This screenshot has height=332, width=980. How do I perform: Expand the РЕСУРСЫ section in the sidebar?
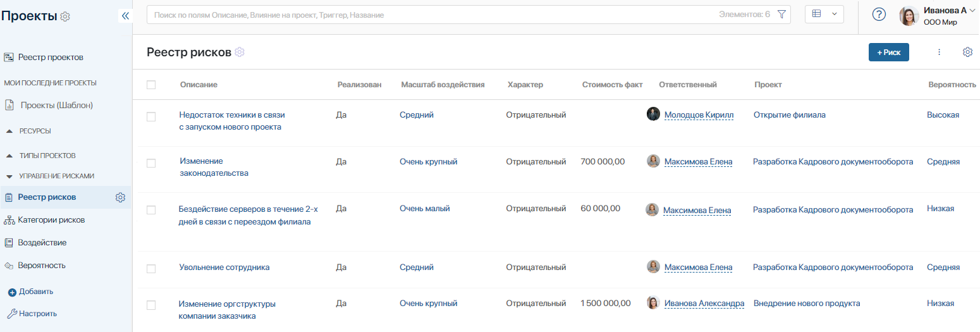point(9,131)
